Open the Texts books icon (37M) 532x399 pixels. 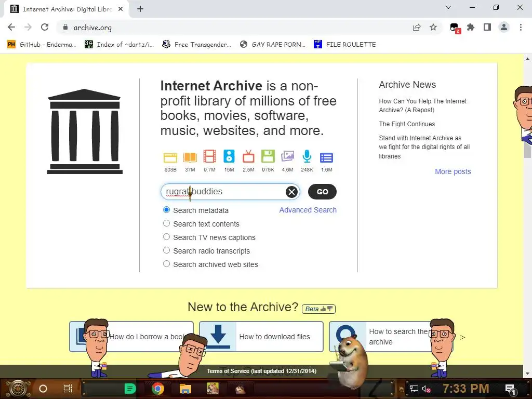click(190, 157)
